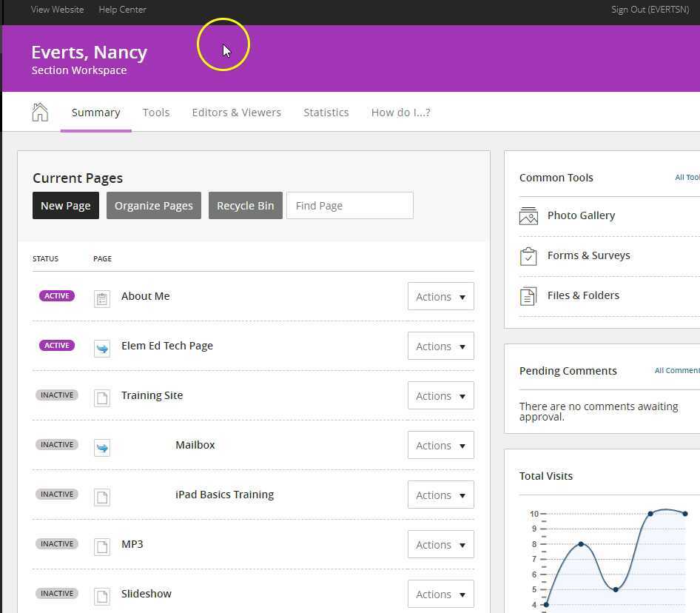Toggle INACTIVE status badge for Training Site

tap(57, 395)
